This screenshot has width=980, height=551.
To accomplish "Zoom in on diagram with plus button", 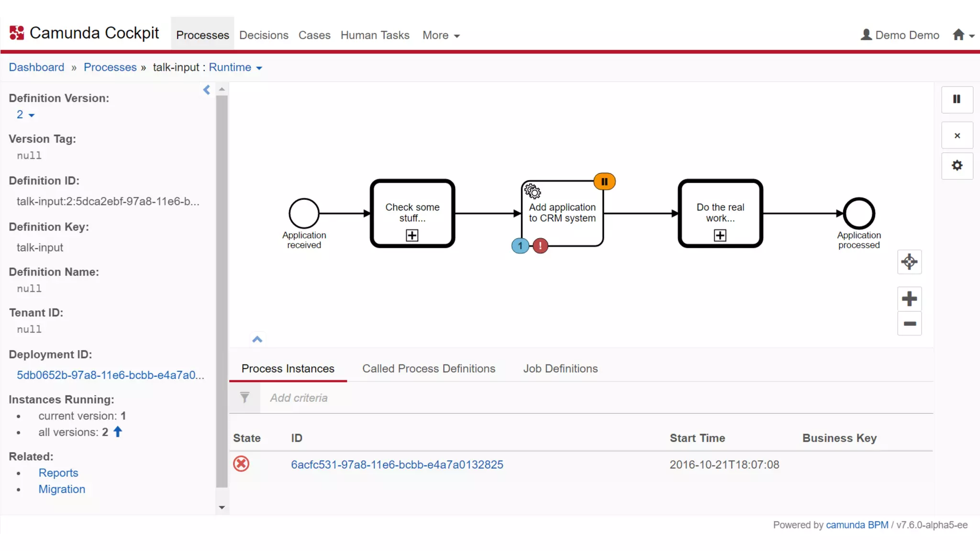I will (909, 299).
